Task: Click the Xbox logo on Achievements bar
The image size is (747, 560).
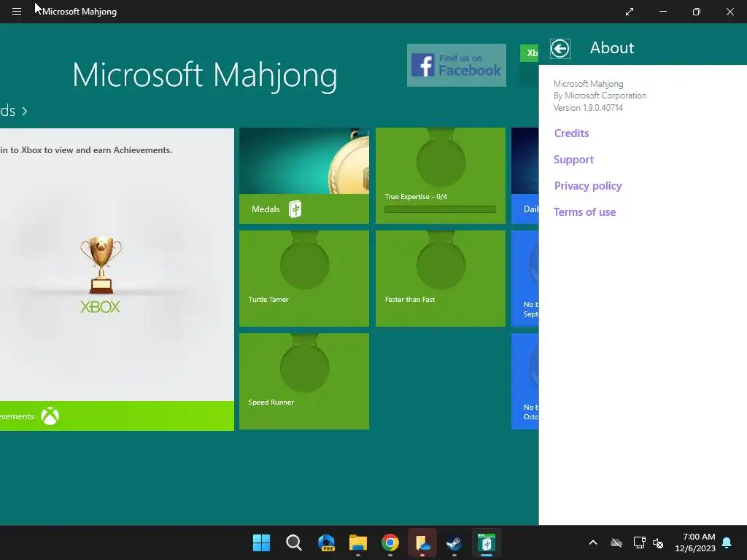Action: (50, 416)
